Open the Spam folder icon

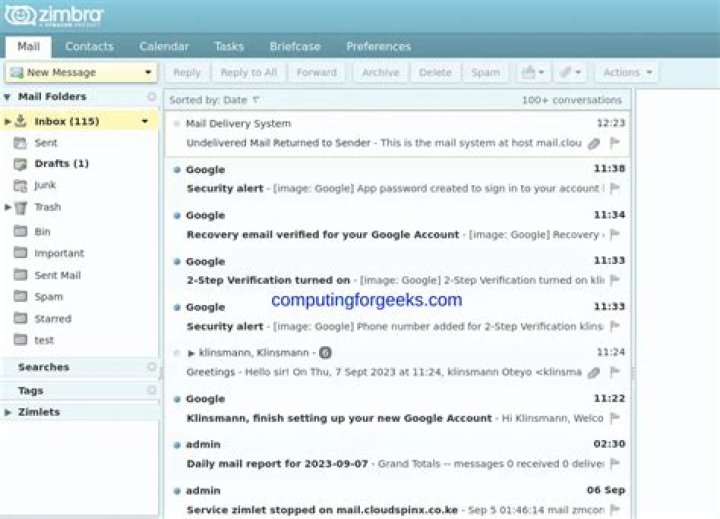pos(20,296)
